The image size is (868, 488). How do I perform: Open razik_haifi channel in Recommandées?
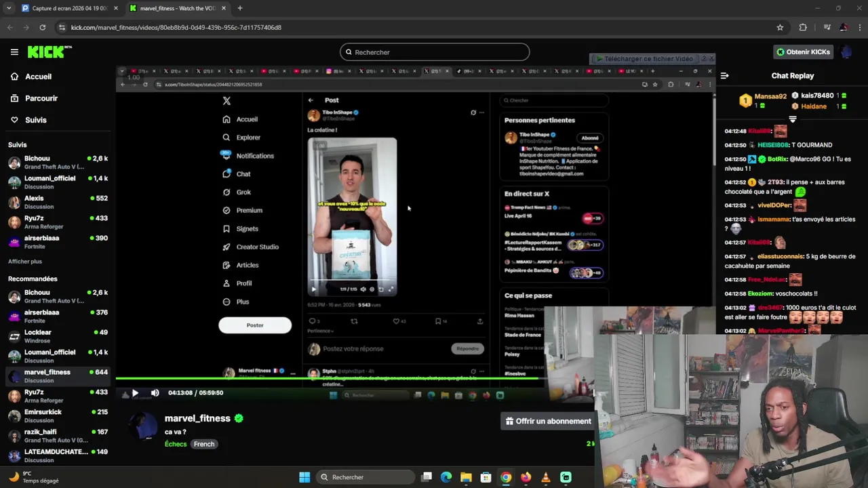57,436
